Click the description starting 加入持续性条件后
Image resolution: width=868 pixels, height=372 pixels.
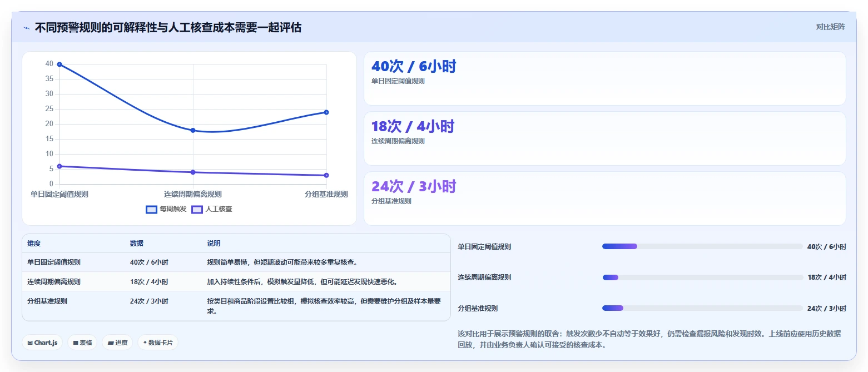(302, 282)
